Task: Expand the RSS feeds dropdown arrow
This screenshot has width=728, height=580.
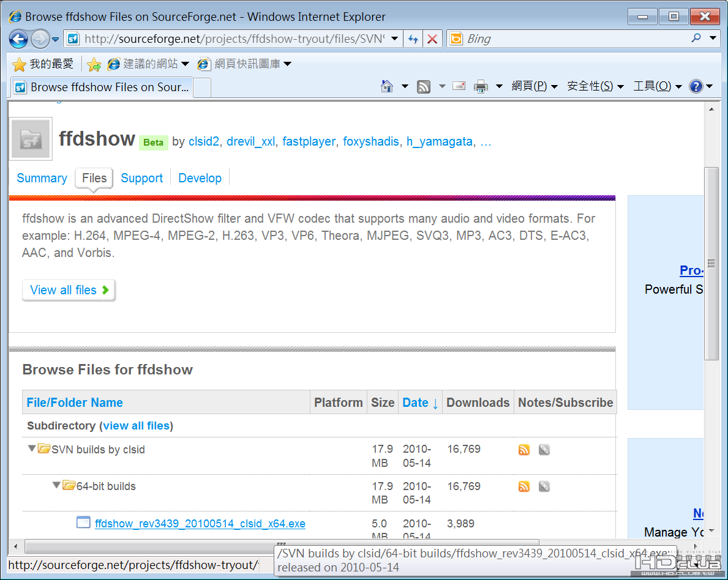Action: 442,86
